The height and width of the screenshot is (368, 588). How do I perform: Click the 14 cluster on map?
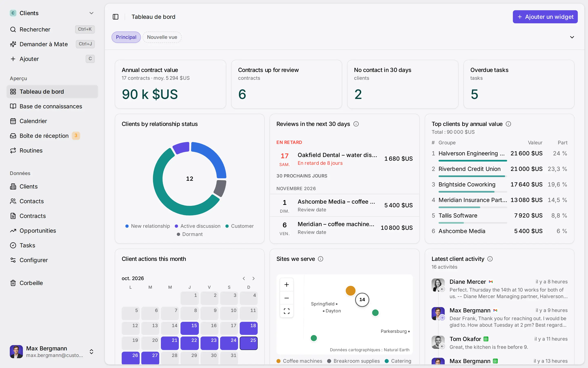point(362,300)
